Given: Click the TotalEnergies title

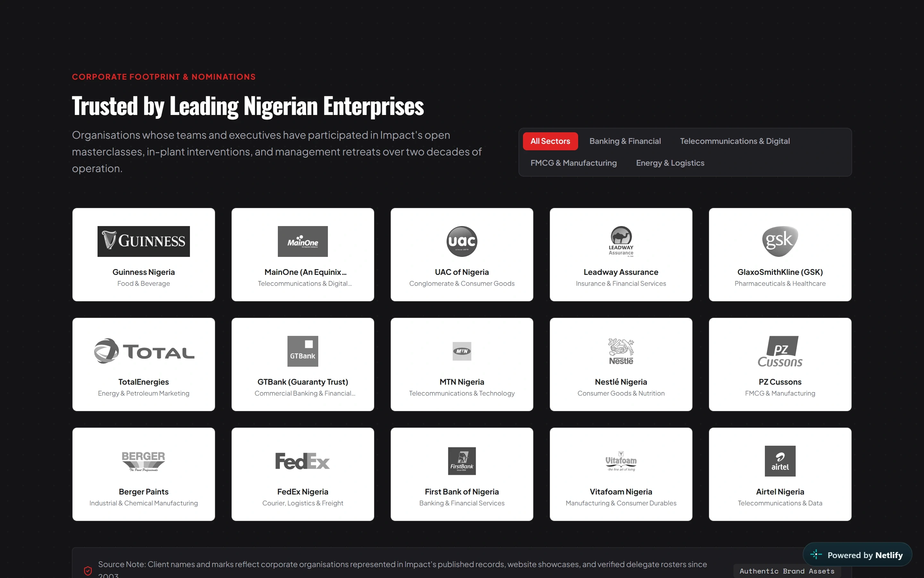Looking at the screenshot, I should point(143,382).
